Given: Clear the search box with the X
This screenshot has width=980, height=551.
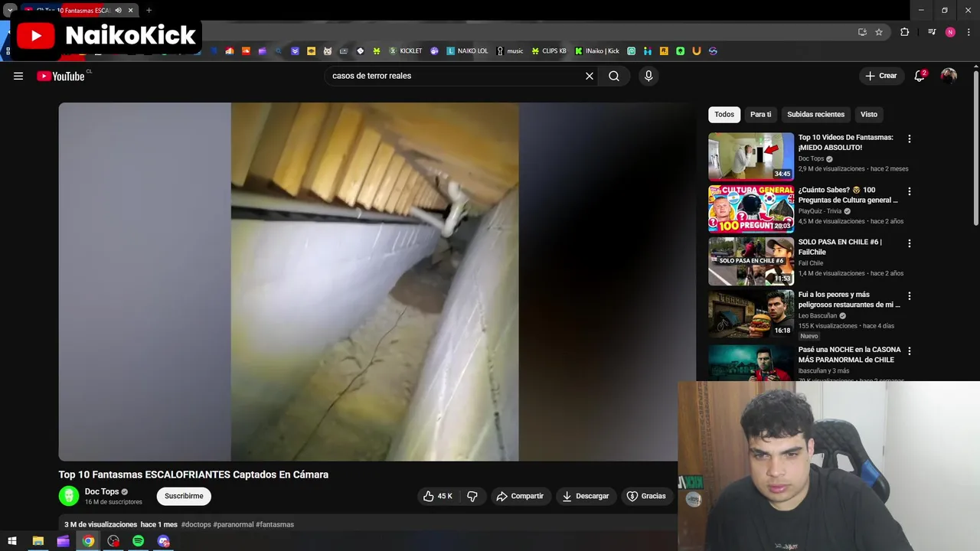Looking at the screenshot, I should click(590, 76).
